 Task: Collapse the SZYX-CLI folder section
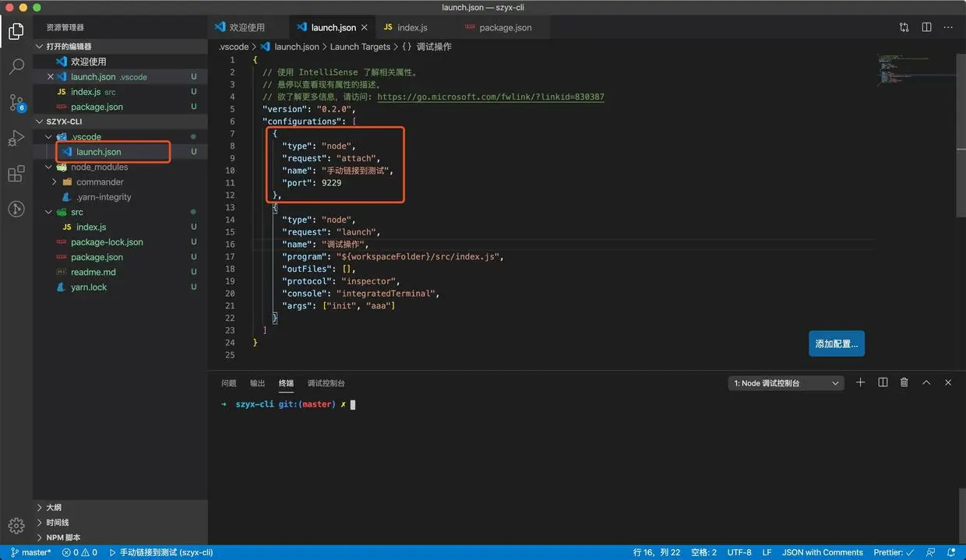(x=120, y=122)
